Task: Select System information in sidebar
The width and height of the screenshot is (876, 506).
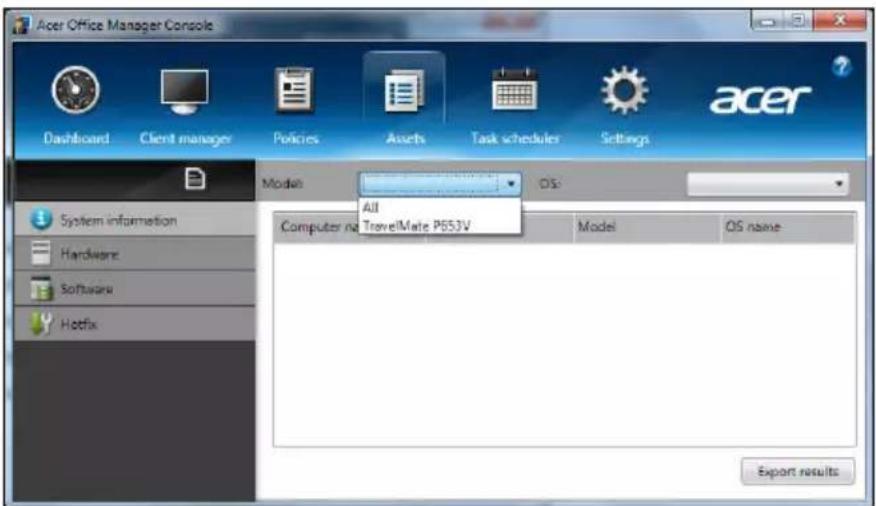Action: coord(135,220)
